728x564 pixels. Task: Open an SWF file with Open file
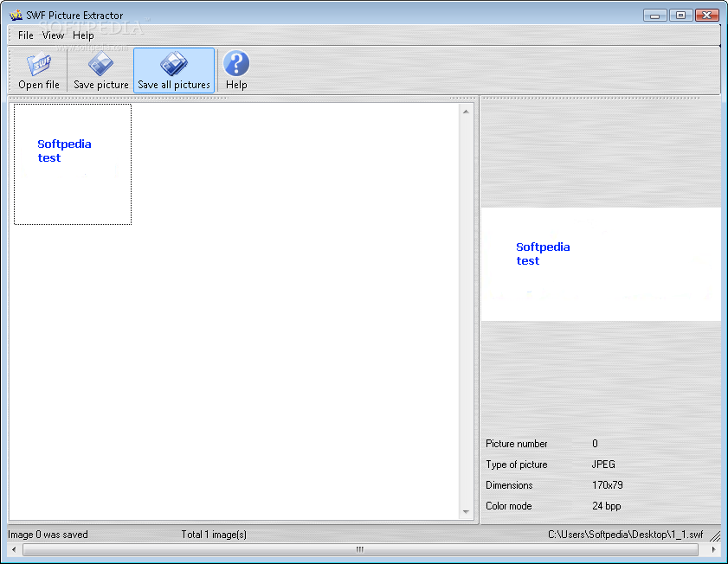39,71
